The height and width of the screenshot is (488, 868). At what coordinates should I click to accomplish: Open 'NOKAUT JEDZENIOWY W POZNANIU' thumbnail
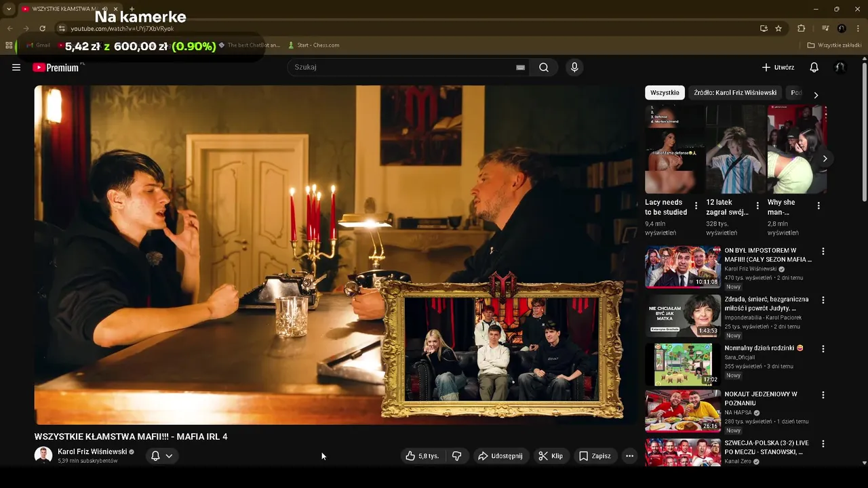[x=683, y=411]
